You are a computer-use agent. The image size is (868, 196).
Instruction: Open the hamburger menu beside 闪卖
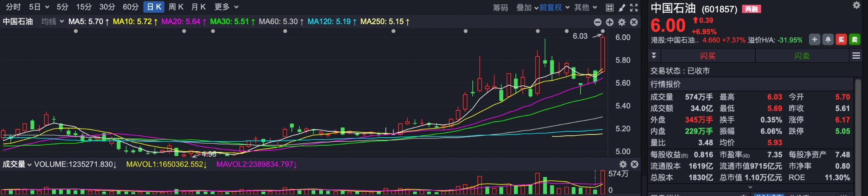point(856,56)
